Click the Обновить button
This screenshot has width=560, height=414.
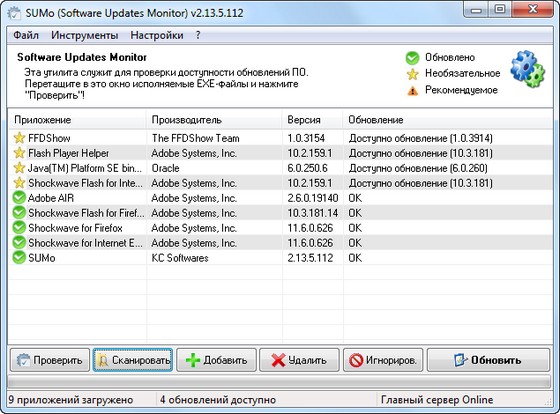(488, 360)
